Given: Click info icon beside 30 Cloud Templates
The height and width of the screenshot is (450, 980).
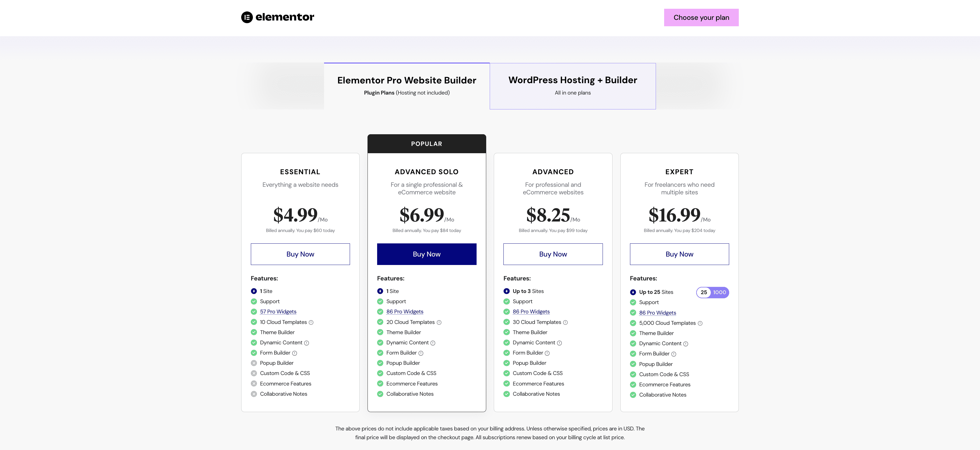Looking at the screenshot, I should [x=565, y=322].
